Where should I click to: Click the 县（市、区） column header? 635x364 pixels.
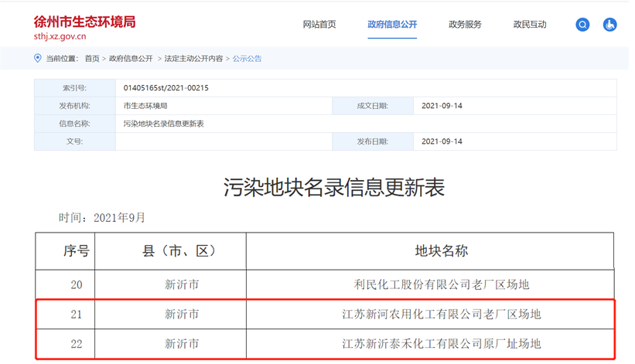(x=170, y=250)
